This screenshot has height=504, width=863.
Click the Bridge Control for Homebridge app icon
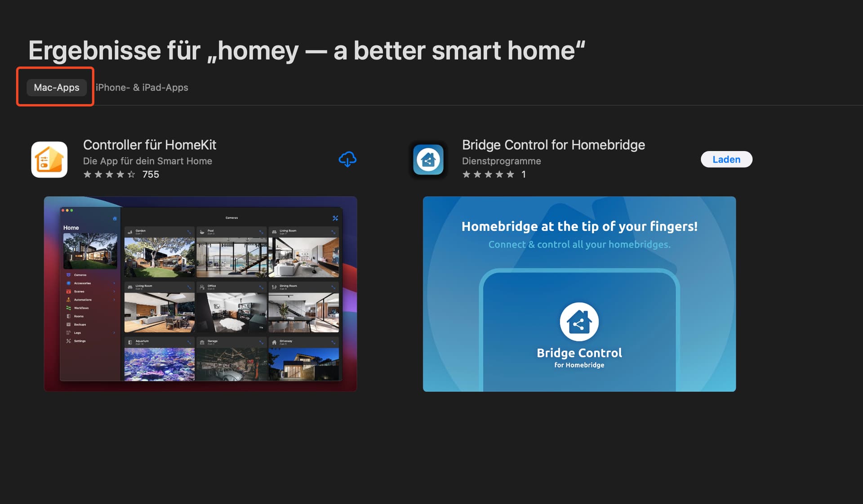[428, 159]
